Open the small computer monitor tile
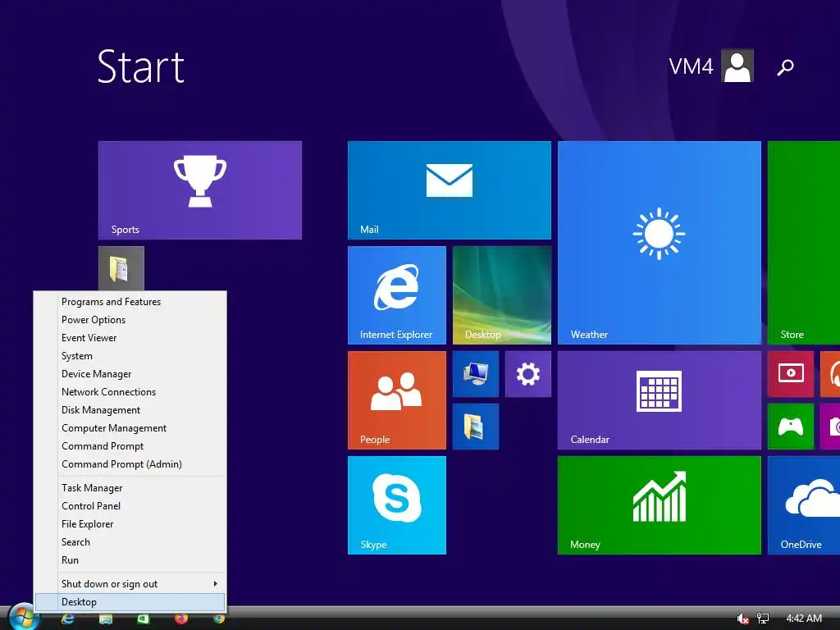 click(x=475, y=374)
